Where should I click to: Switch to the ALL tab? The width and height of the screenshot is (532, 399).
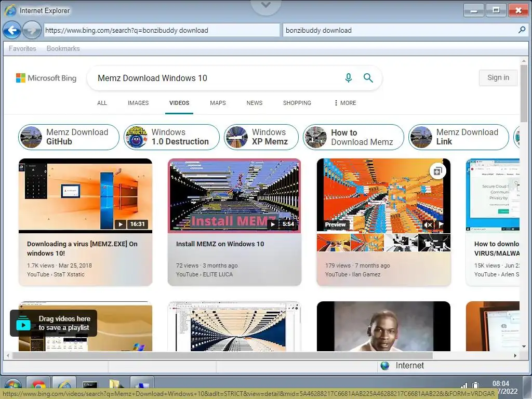(102, 103)
